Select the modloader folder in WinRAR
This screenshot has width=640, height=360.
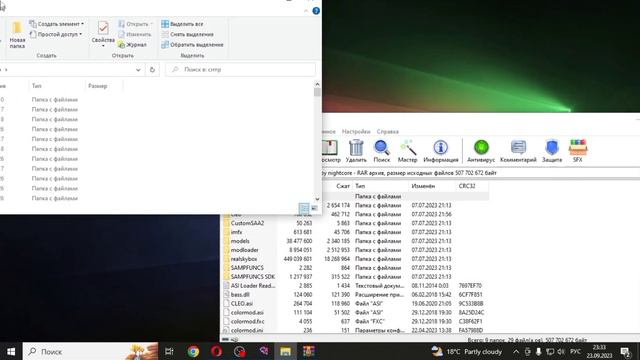[x=244, y=250]
